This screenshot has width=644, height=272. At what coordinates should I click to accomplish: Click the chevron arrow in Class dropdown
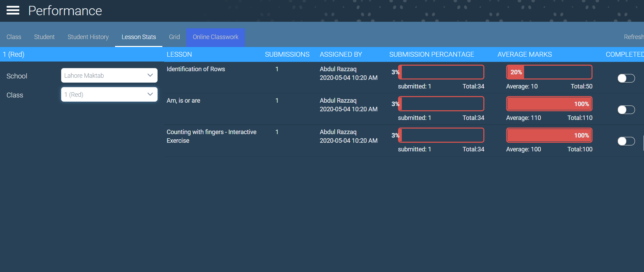[150, 94]
